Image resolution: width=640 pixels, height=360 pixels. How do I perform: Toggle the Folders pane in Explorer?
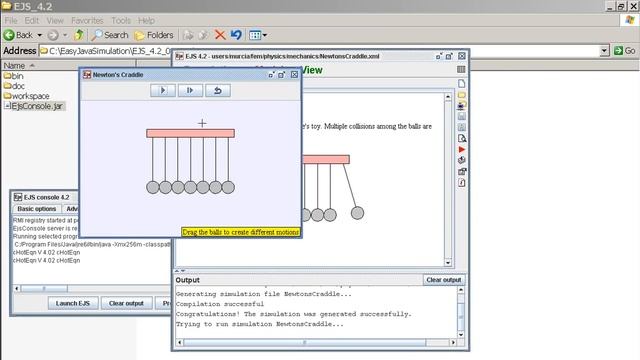tap(154, 35)
